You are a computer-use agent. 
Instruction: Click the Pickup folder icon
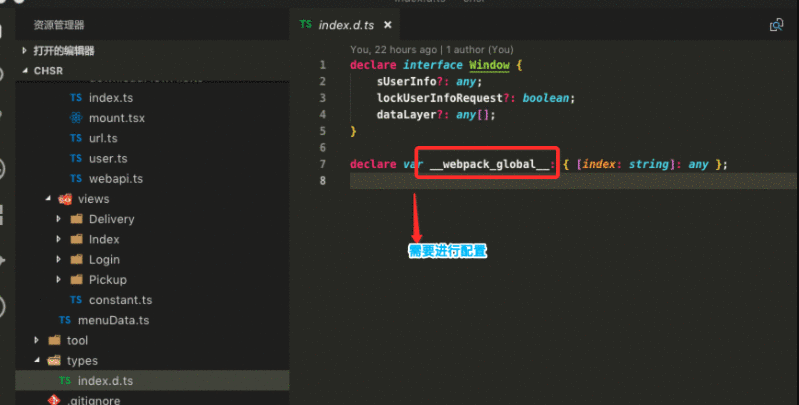click(76, 280)
